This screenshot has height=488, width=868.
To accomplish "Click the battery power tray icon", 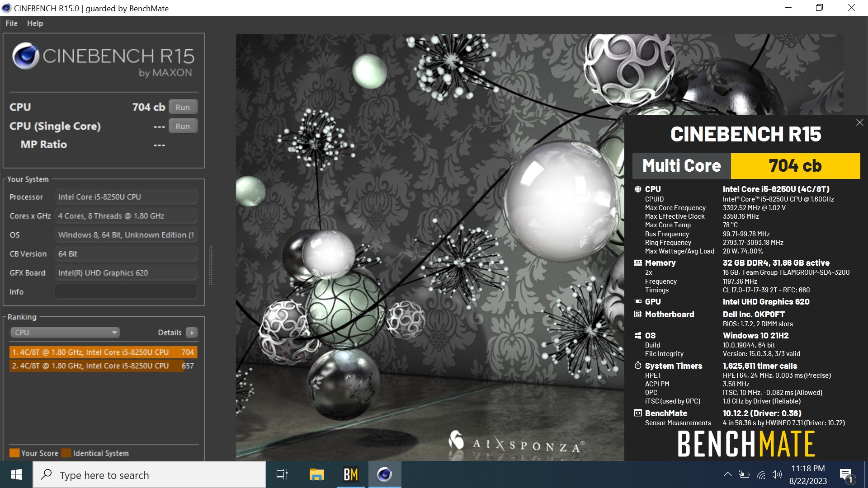I will click(x=744, y=474).
